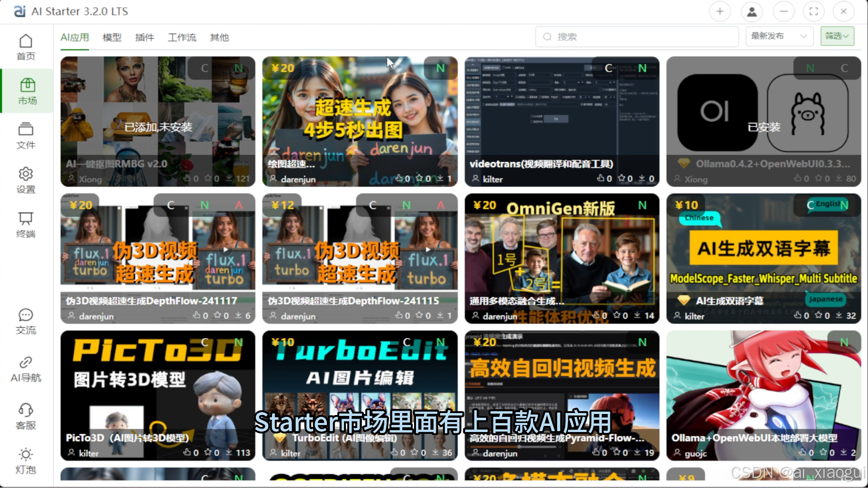Click the 已安装 status on Ollama card
This screenshot has width=868, height=488.
(x=764, y=127)
